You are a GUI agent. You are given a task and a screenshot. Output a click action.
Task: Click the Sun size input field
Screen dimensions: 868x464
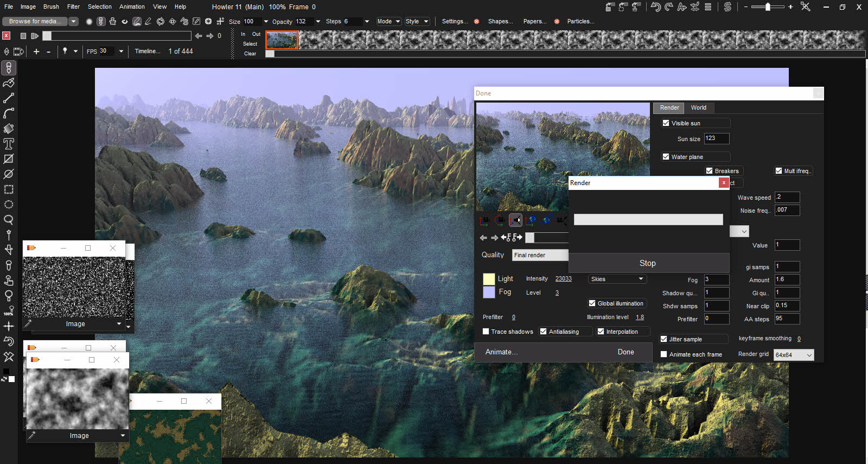coord(716,138)
